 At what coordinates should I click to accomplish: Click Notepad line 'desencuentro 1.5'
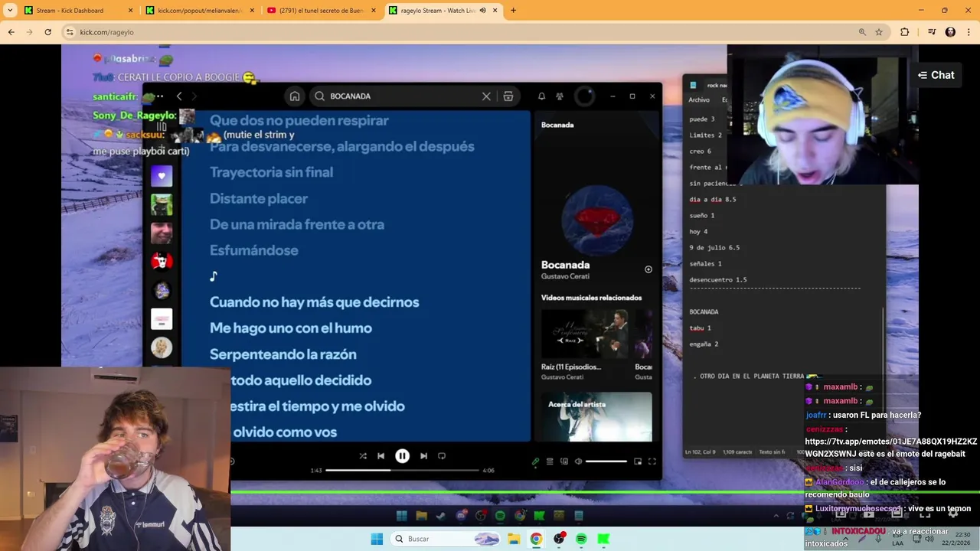718,279
